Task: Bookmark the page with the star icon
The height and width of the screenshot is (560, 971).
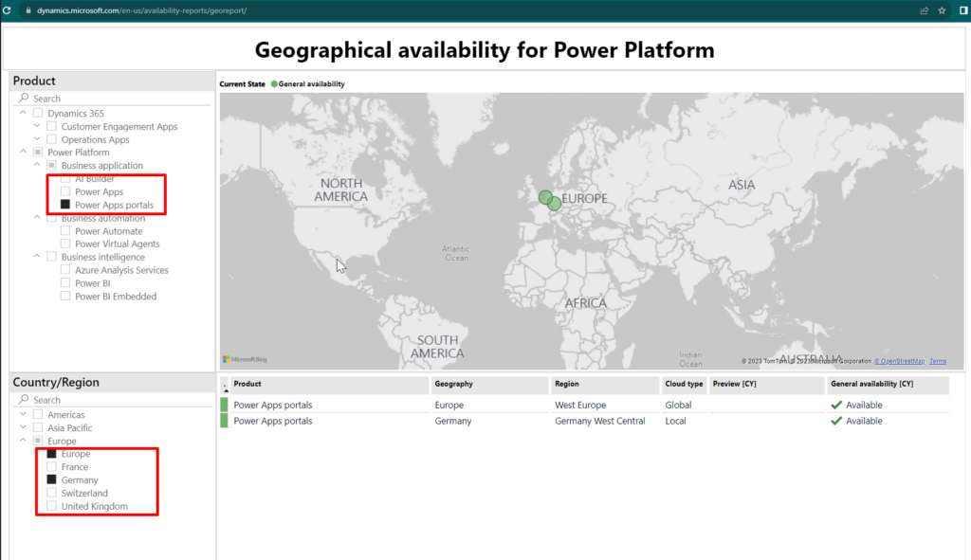Action: click(x=942, y=10)
